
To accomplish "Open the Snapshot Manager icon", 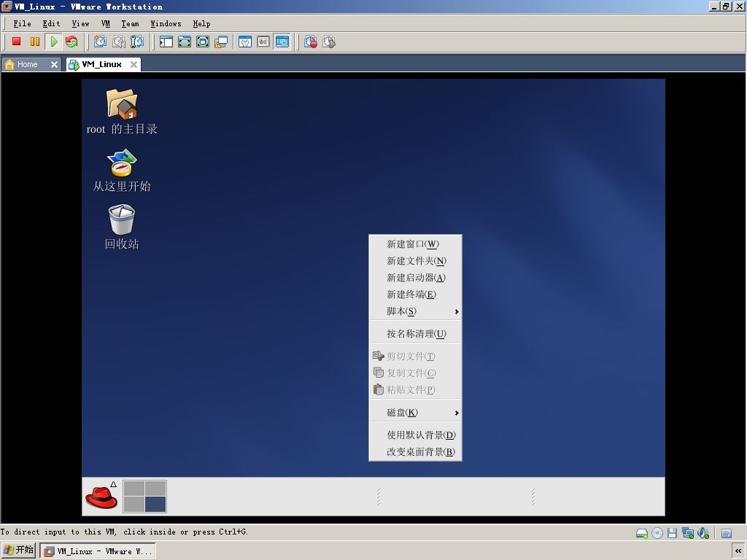I will click(x=136, y=42).
